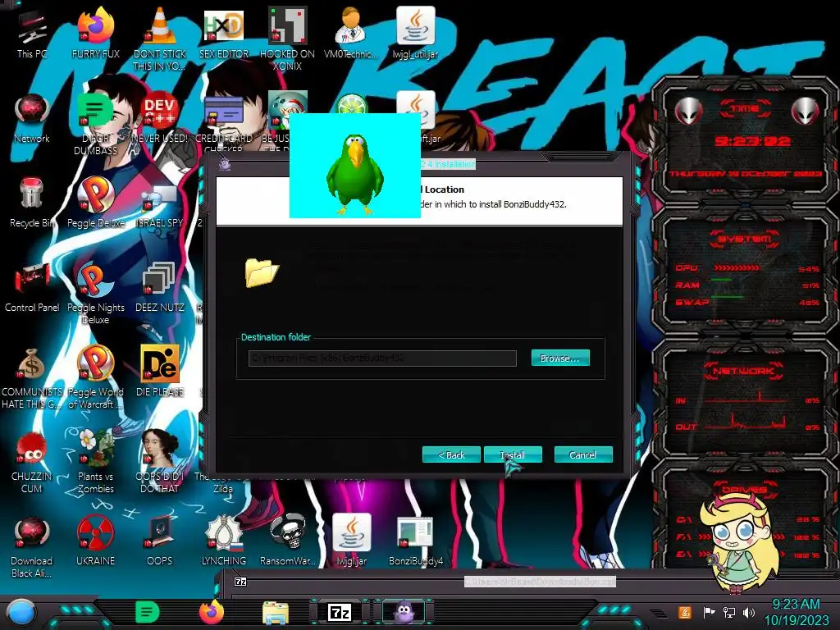840x630 pixels.
Task: Click the TIME gadget clock display
Action: 753,141
